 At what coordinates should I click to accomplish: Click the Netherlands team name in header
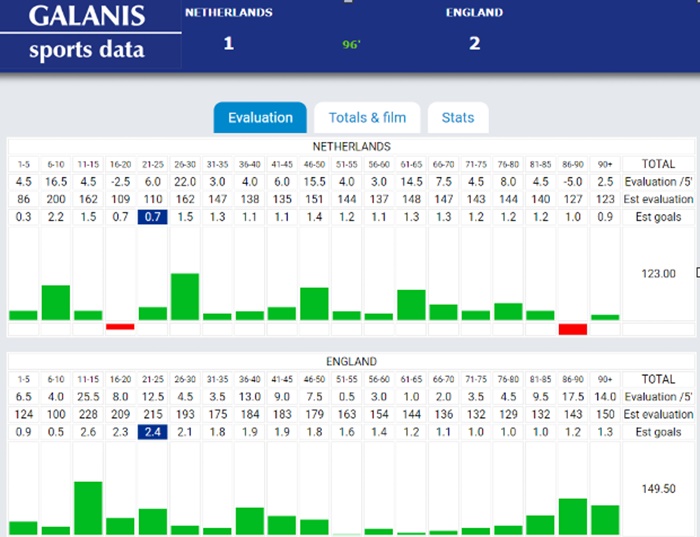click(x=228, y=13)
